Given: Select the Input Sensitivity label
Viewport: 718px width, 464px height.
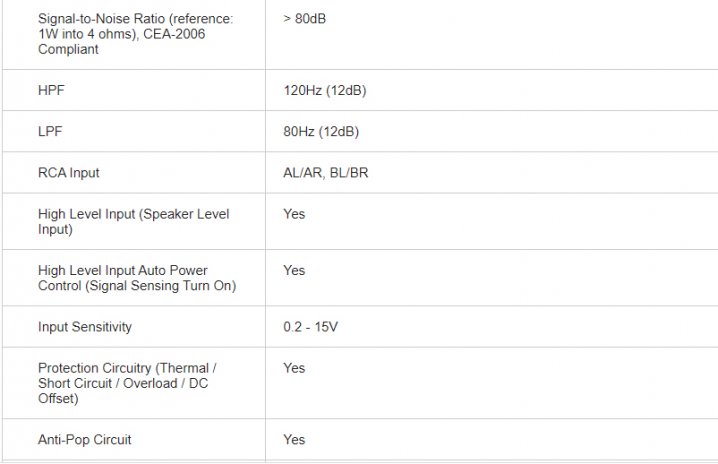Looking at the screenshot, I should (x=85, y=327).
